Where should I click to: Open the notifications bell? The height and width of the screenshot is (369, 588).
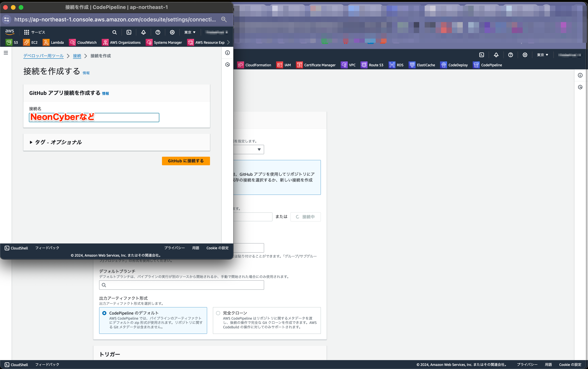143,32
